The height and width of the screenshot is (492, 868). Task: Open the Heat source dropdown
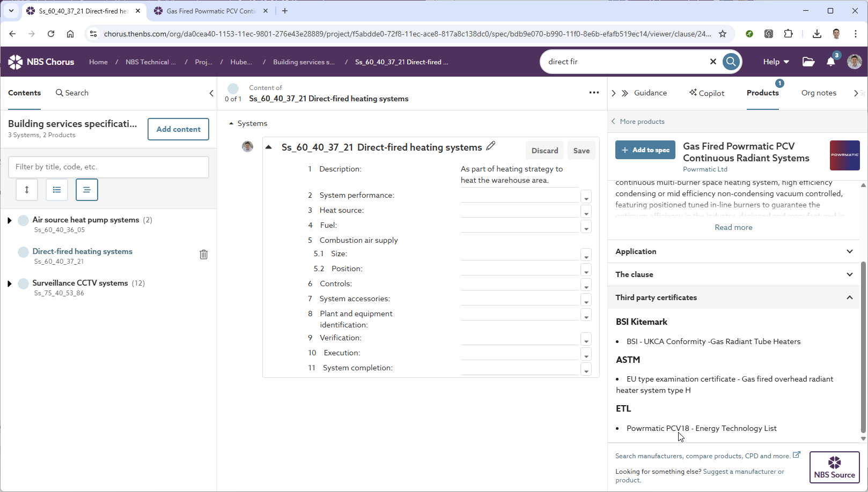point(586,212)
